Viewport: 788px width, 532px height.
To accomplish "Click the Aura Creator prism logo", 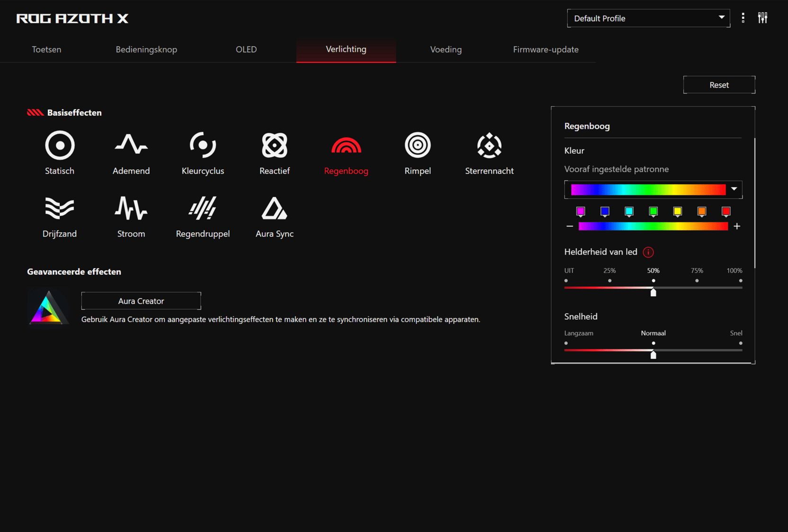I will (48, 308).
